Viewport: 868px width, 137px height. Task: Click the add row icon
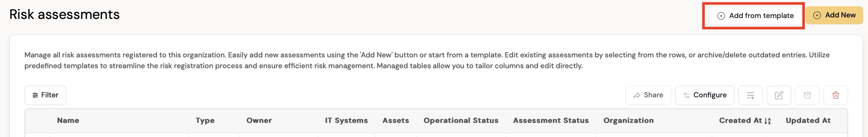(x=750, y=95)
